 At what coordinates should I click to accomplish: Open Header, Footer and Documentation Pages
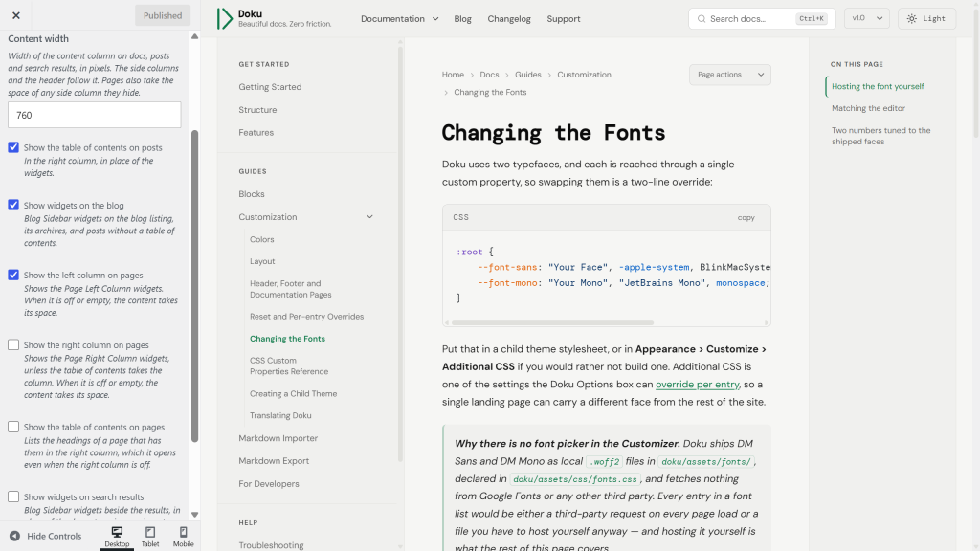(x=291, y=289)
